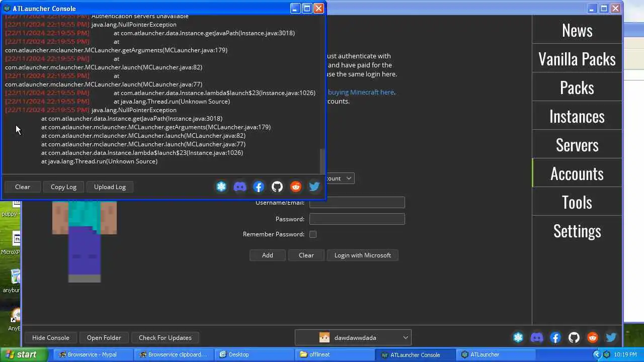Switch to the Servers tab
Screen dimensions: 644x362
(577, 145)
